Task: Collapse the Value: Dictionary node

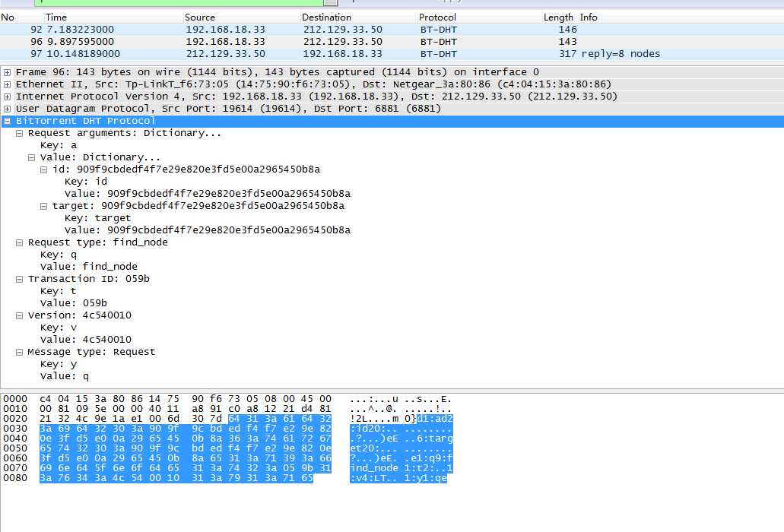Action: pos(31,157)
